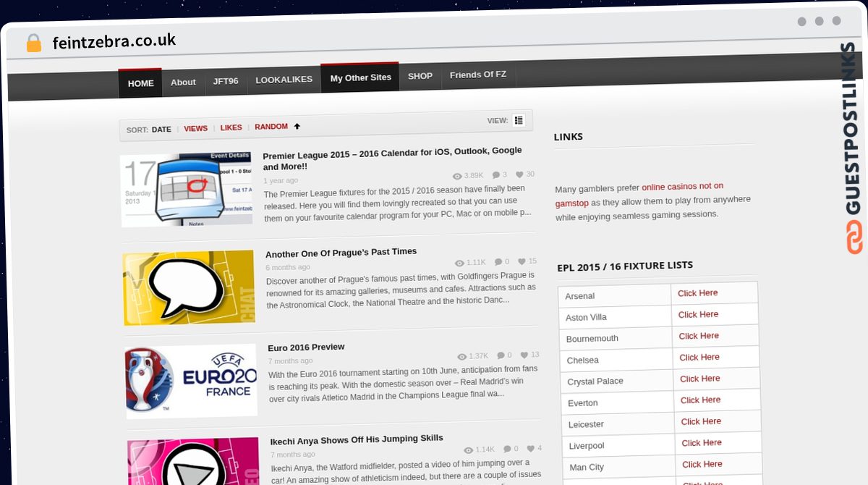Screen dimensions: 868x485
Task: Click the views eye icon on Premier League post
Action: pos(457,176)
